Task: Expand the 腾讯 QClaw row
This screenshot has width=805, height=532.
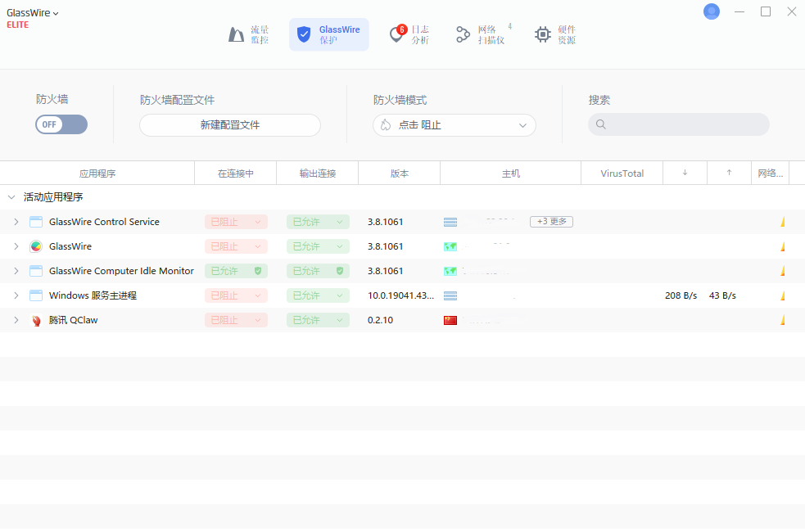Action: pyautogui.click(x=16, y=320)
